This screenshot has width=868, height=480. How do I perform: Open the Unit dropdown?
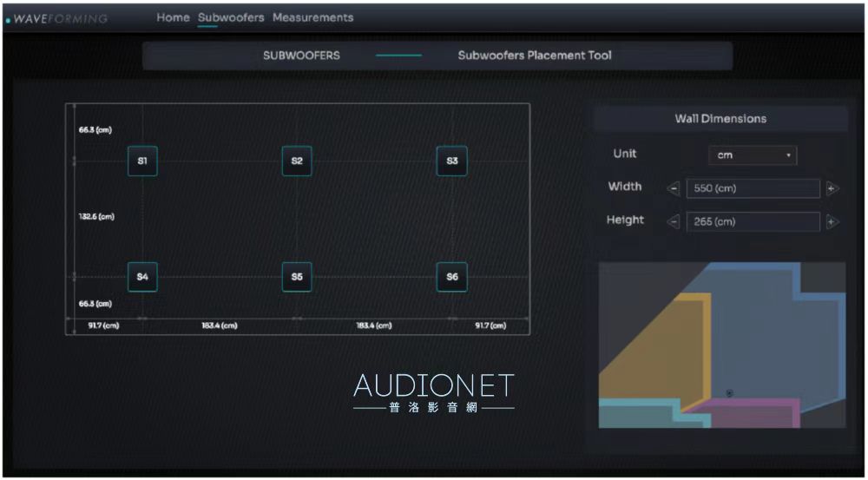tap(752, 155)
